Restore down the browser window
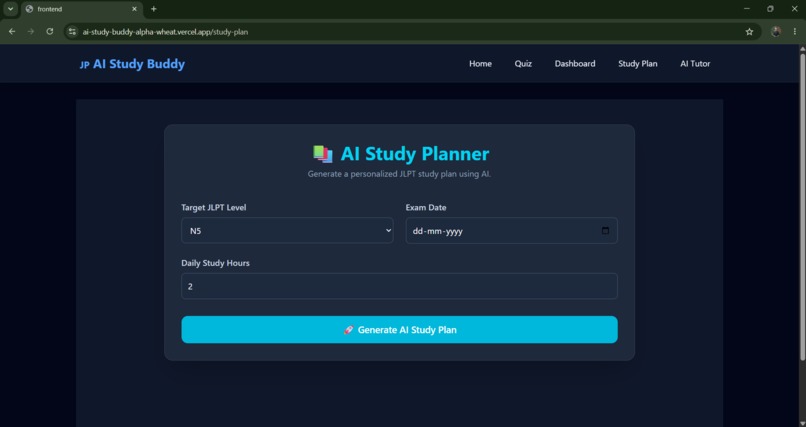This screenshot has height=427, width=806. [x=770, y=9]
